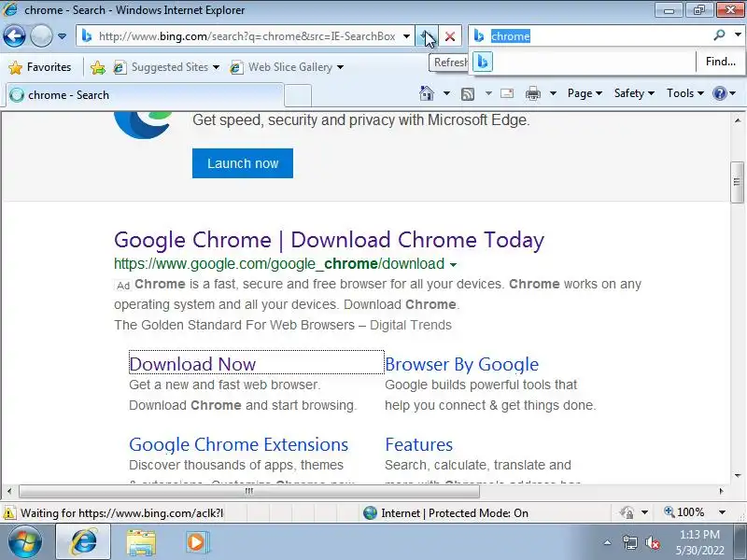Click the status bar warning icon
This screenshot has width=747, height=560.
9,512
